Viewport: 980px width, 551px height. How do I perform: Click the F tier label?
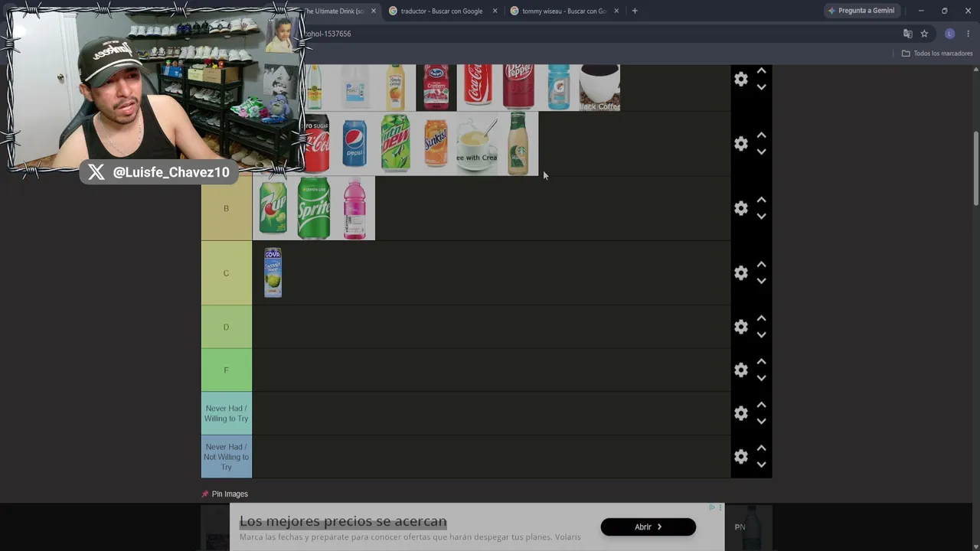(x=226, y=370)
